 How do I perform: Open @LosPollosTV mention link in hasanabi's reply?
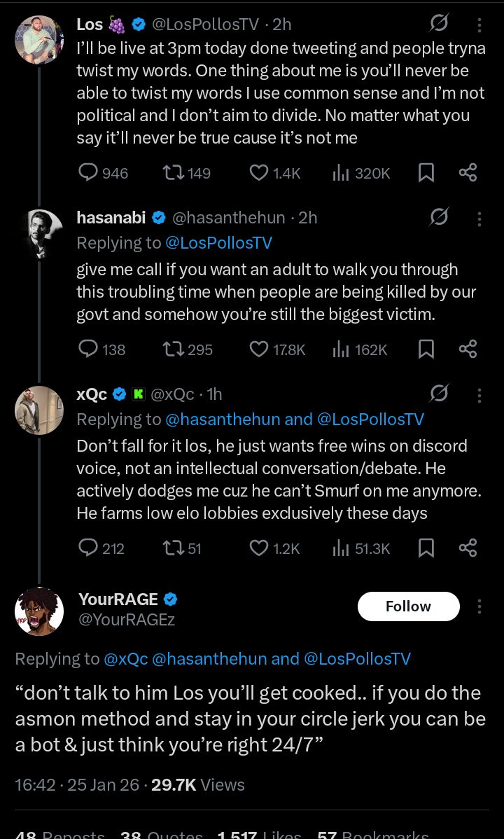(218, 243)
